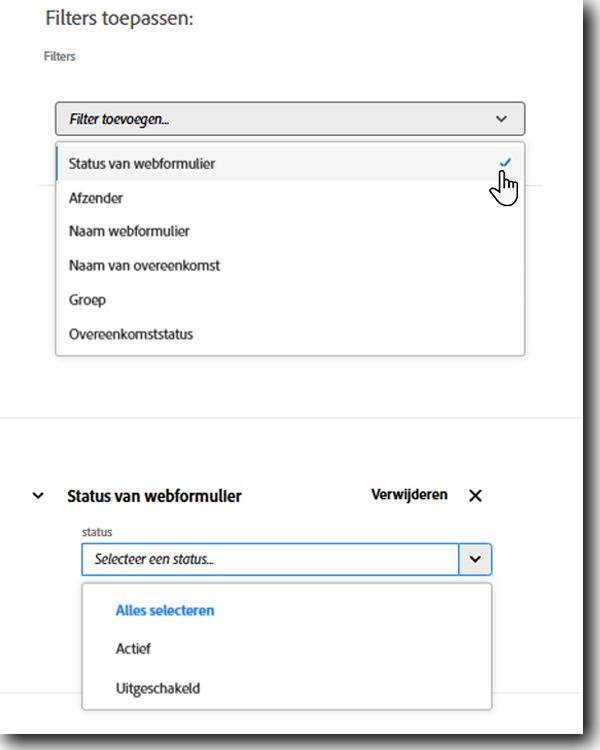
Task: Click the blue checkmark beside Status van webformulier
Action: tap(505, 163)
